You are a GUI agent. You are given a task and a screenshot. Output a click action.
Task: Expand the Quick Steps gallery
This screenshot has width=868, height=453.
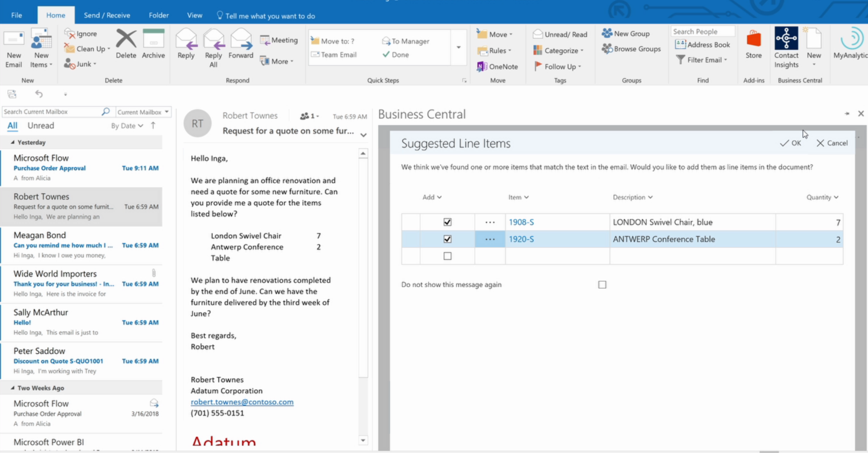point(458,47)
